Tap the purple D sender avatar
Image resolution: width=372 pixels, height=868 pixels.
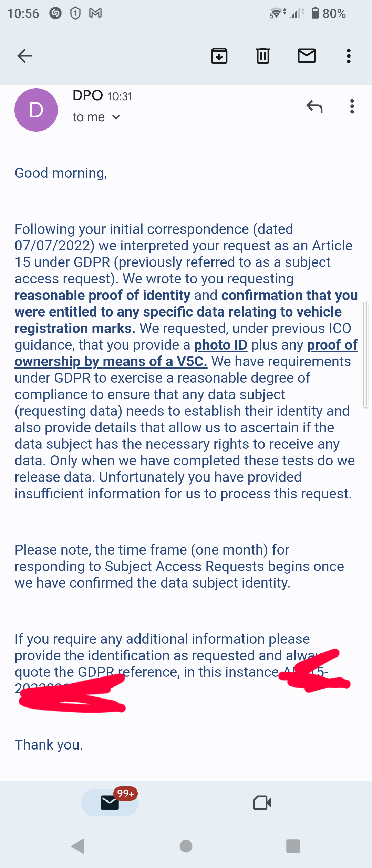(x=36, y=110)
